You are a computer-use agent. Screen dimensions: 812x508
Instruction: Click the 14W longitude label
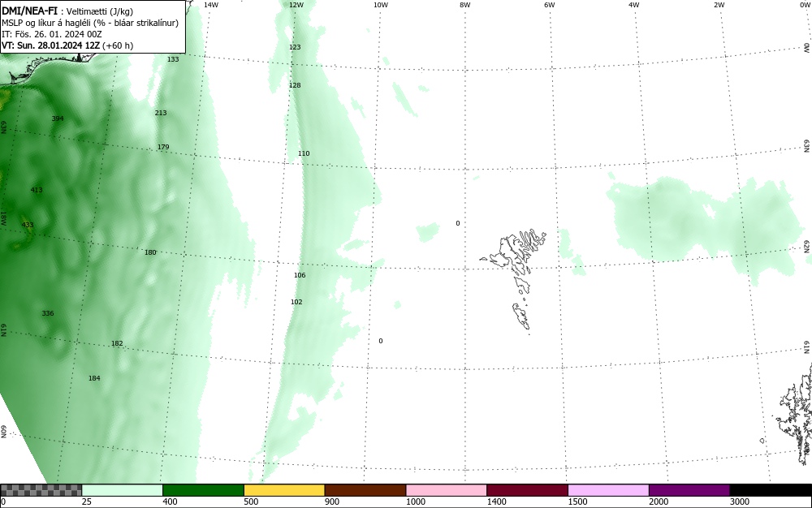pos(211,5)
